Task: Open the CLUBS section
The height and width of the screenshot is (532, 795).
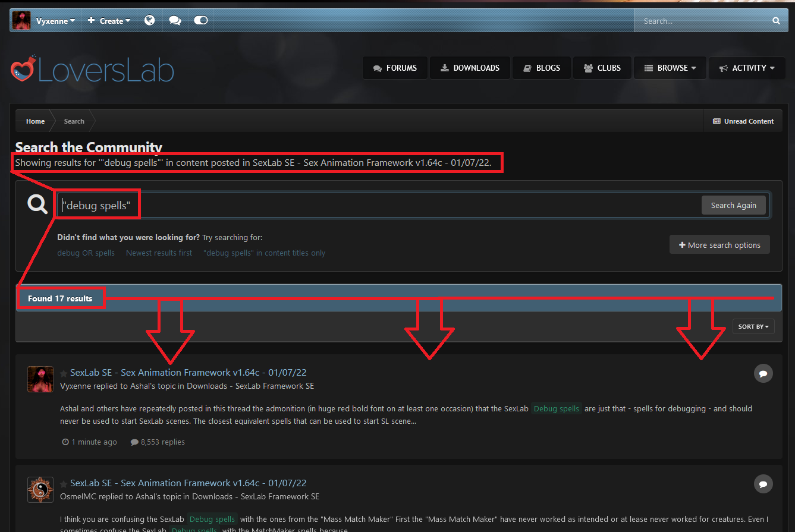Action: coord(602,68)
